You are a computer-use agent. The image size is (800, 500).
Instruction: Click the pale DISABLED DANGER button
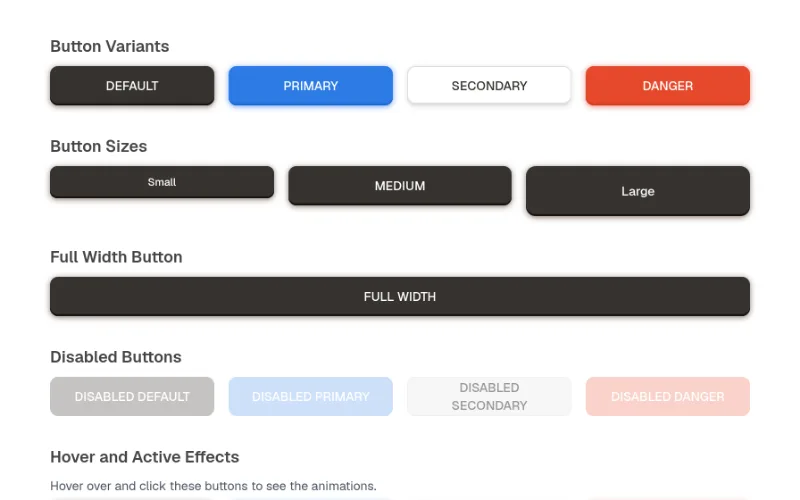coord(668,396)
